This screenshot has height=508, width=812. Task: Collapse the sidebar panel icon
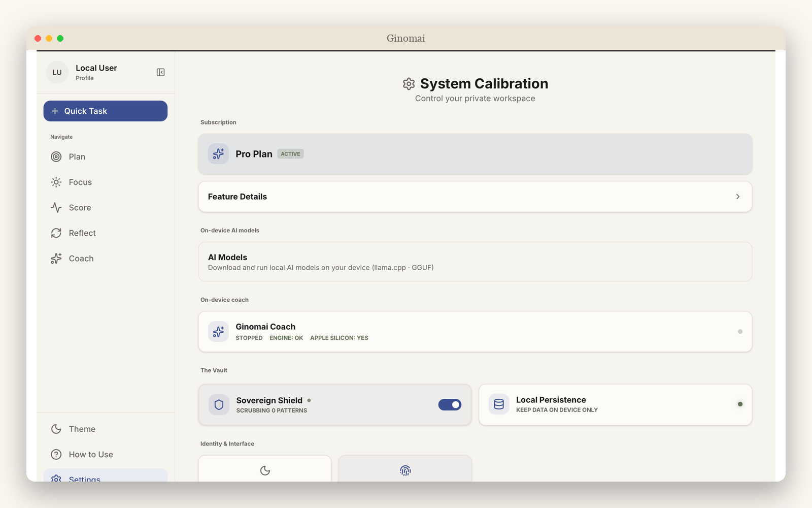click(x=160, y=72)
